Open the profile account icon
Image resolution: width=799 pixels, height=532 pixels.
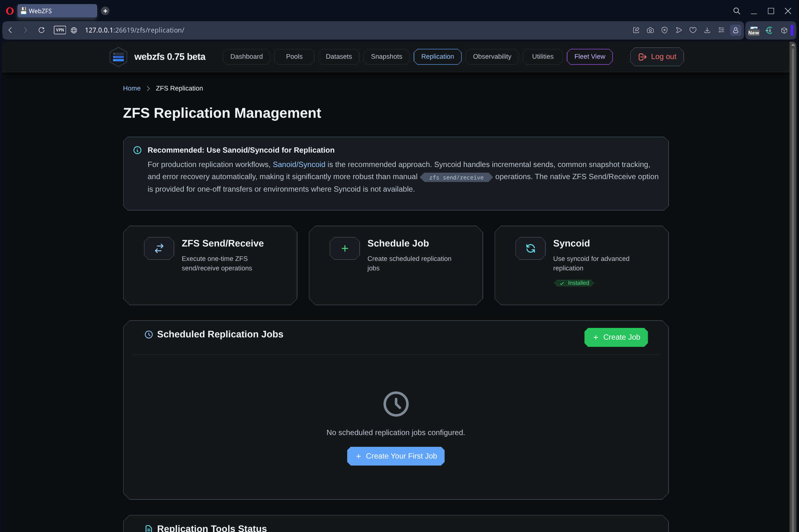tap(736, 30)
